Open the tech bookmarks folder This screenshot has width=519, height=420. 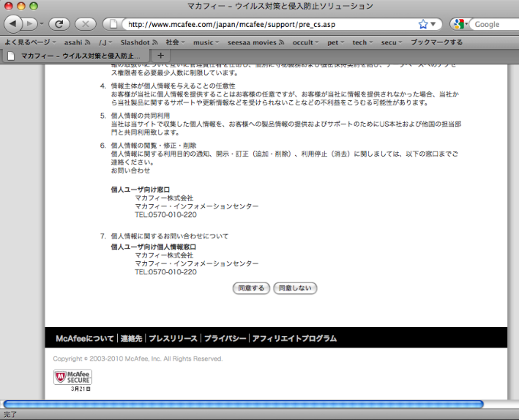tap(362, 42)
